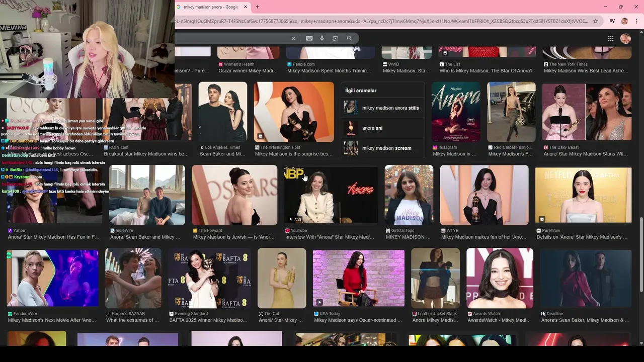The height and width of the screenshot is (362, 644).
Task: Open the GirlsOnTops t-shirt image
Action: pos(409,195)
